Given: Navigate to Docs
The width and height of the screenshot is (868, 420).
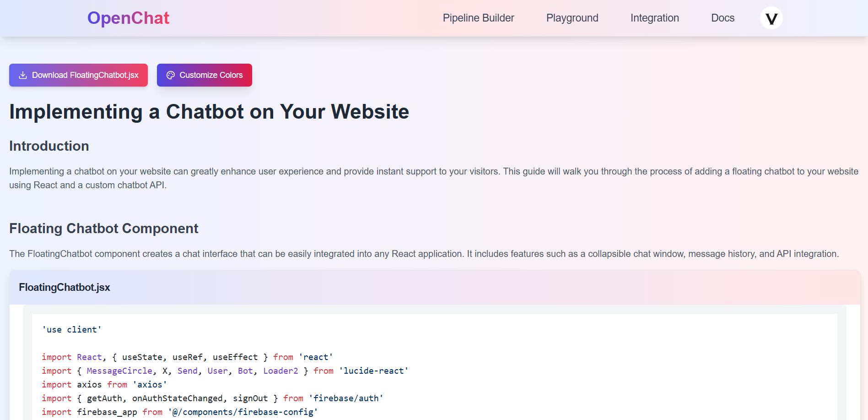Looking at the screenshot, I should [722, 18].
